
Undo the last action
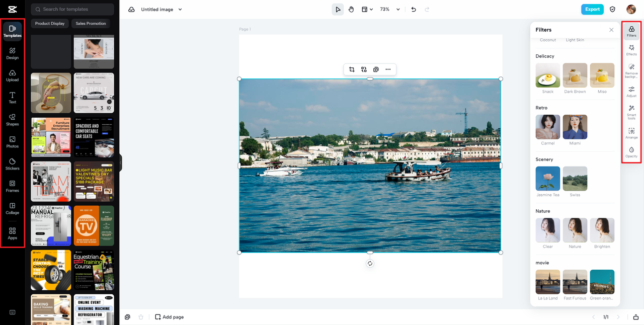[x=414, y=9]
